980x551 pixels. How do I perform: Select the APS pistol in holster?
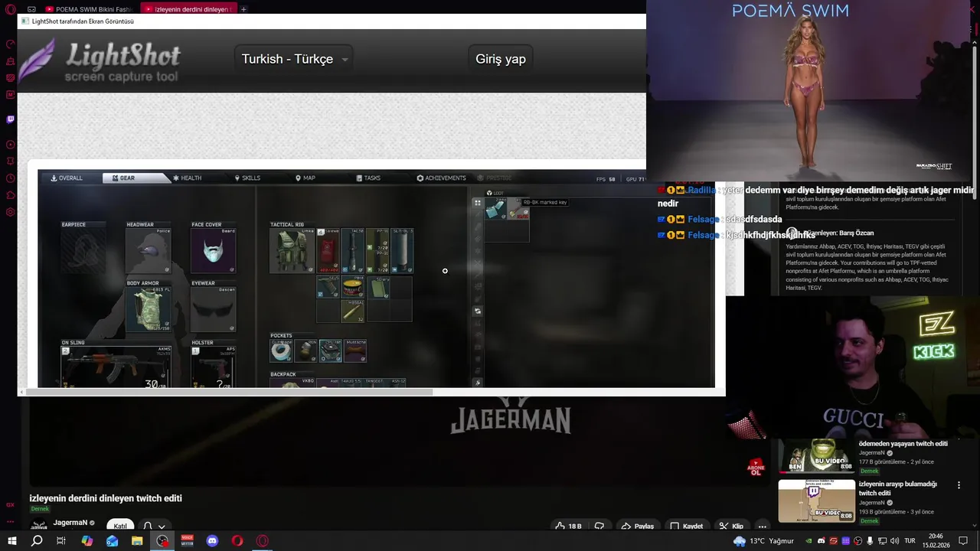pos(213,367)
